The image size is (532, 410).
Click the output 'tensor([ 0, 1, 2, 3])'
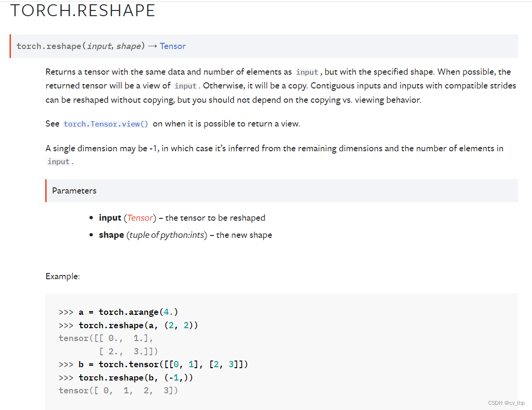coord(118,390)
